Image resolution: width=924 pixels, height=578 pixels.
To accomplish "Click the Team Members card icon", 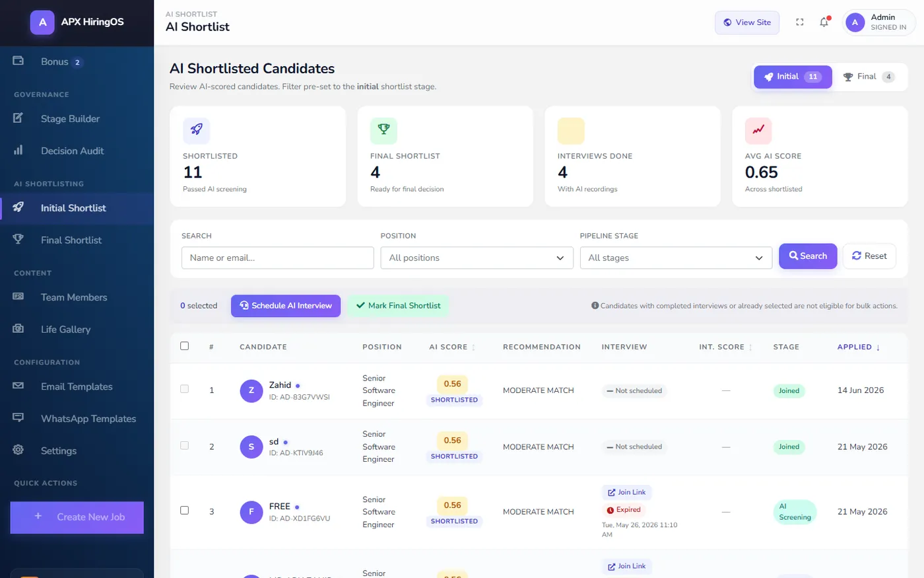I will (x=18, y=297).
